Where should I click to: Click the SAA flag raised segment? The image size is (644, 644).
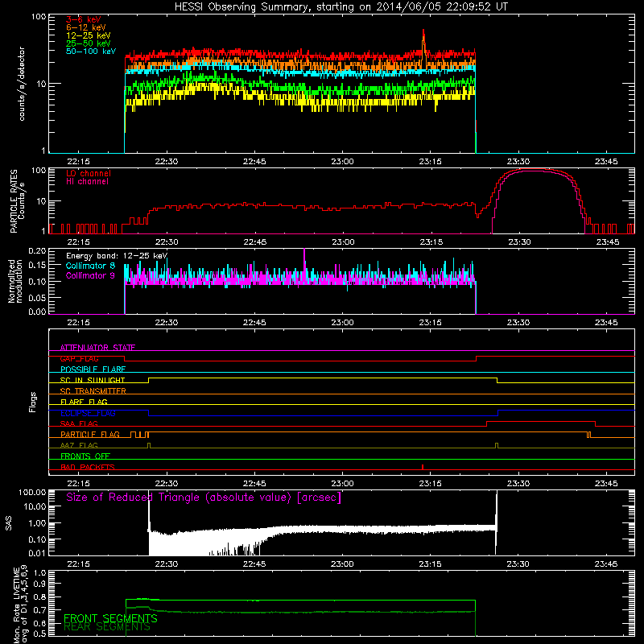point(541,422)
